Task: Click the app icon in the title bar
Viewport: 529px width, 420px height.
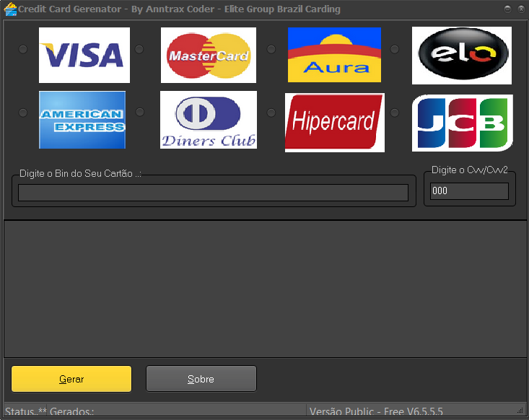Action: (x=10, y=9)
